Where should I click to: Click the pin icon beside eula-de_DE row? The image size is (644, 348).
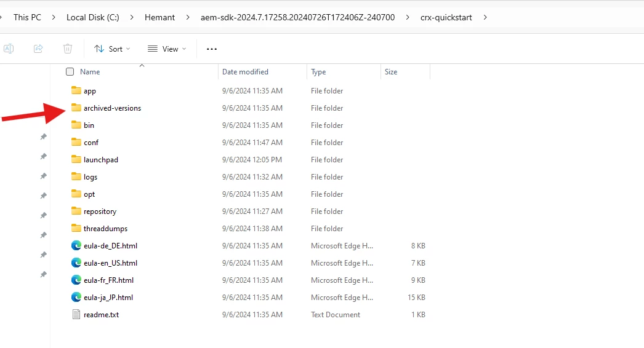43,255
